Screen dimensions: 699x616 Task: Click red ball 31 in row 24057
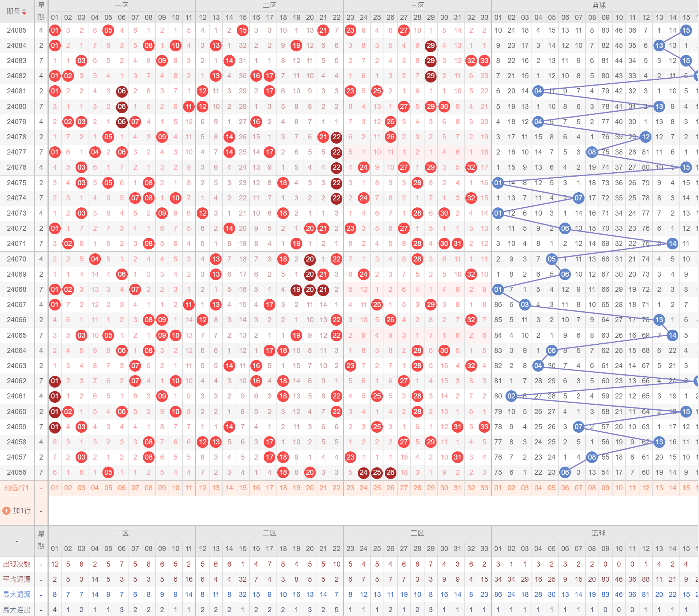458,457
